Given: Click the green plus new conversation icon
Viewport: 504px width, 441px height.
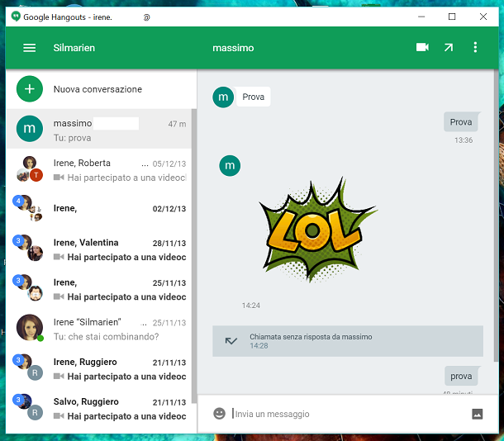Looking at the screenshot, I should point(30,89).
